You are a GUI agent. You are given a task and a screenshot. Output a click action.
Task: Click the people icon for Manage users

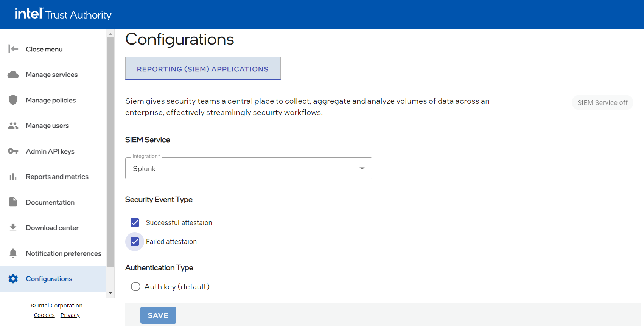pos(13,126)
